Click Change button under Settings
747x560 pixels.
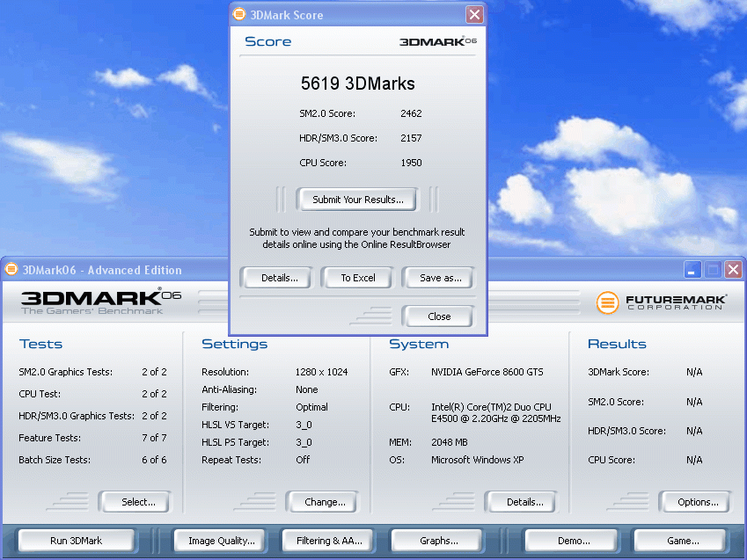[324, 502]
